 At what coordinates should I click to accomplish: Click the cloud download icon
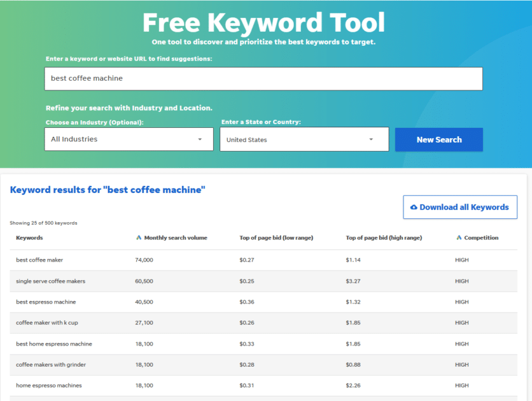pos(414,207)
